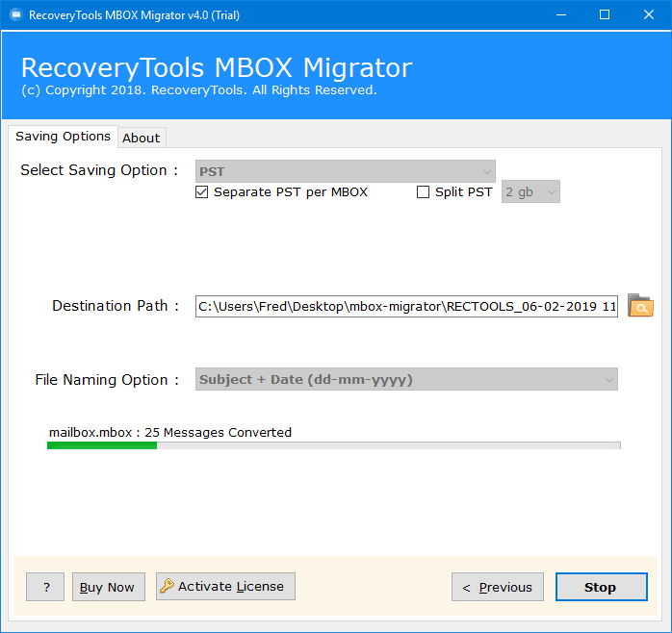Viewport: 672px width, 633px height.
Task: Toggle Separate PST per MBOX checkbox
Action: point(201,191)
